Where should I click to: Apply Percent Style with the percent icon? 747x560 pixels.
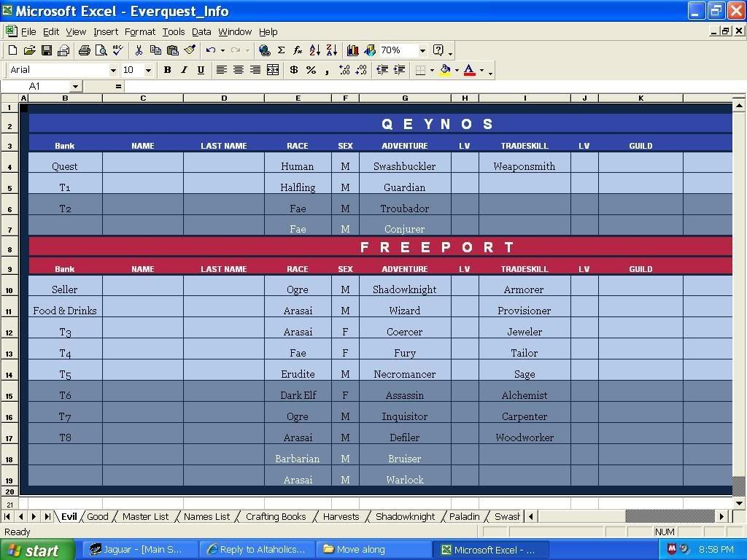pos(311,70)
